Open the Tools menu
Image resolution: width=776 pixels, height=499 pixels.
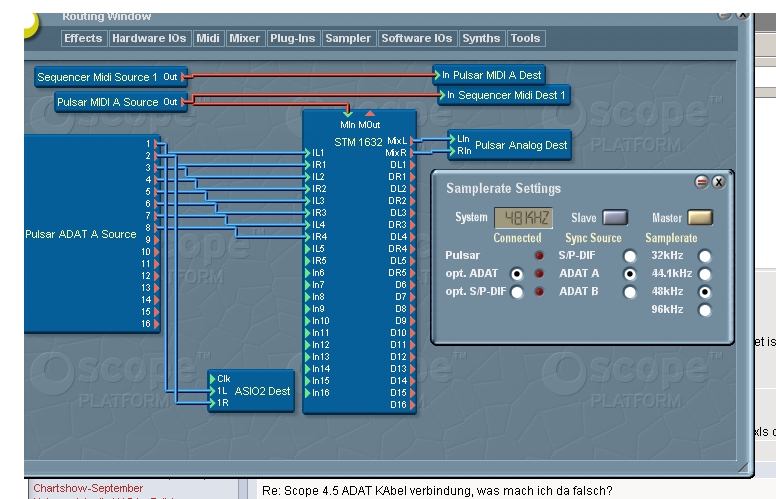click(526, 38)
